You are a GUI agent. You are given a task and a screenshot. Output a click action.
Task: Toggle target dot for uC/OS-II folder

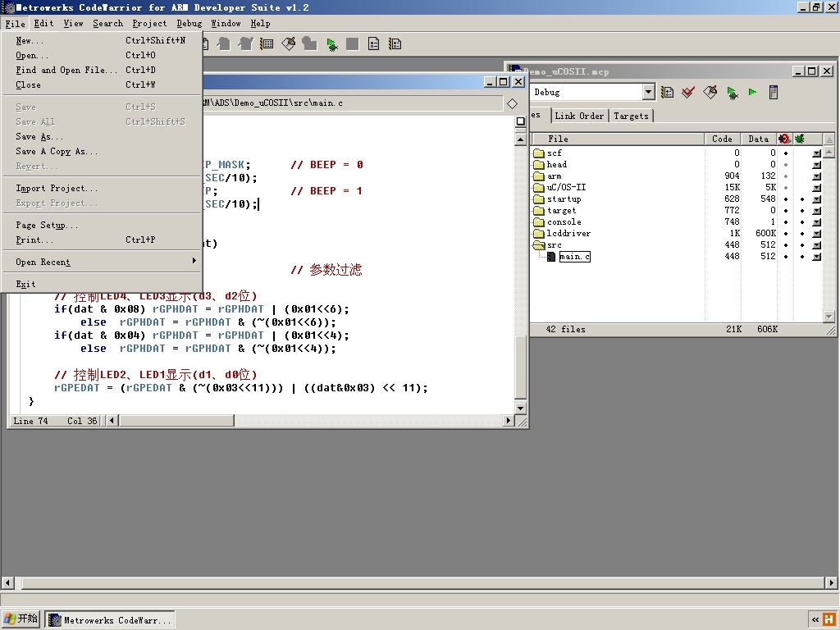click(786, 188)
